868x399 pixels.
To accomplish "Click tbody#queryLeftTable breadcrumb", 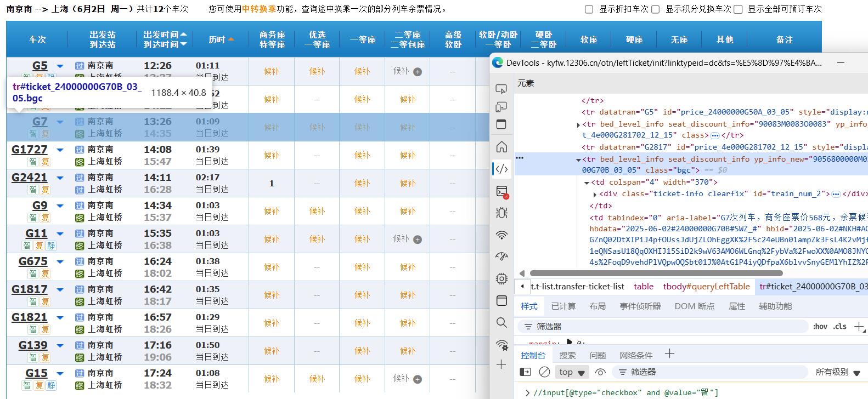I will 706,287.
